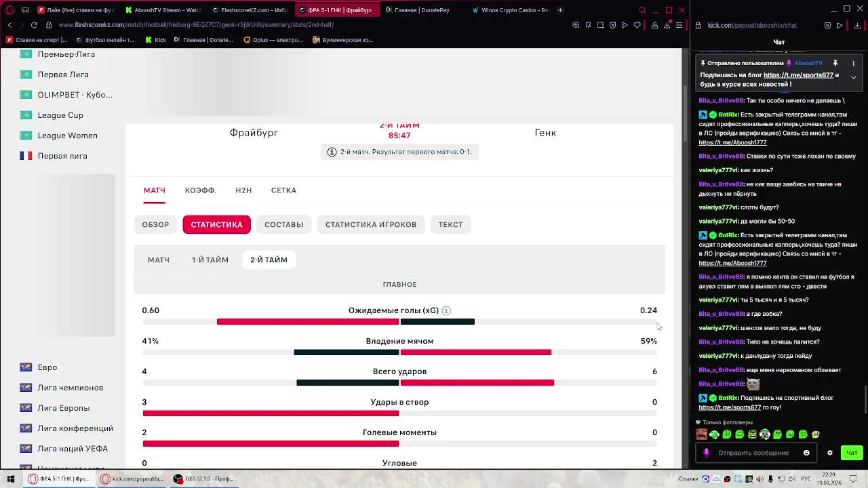Click the СТАТИСТИКА button

[x=216, y=224]
